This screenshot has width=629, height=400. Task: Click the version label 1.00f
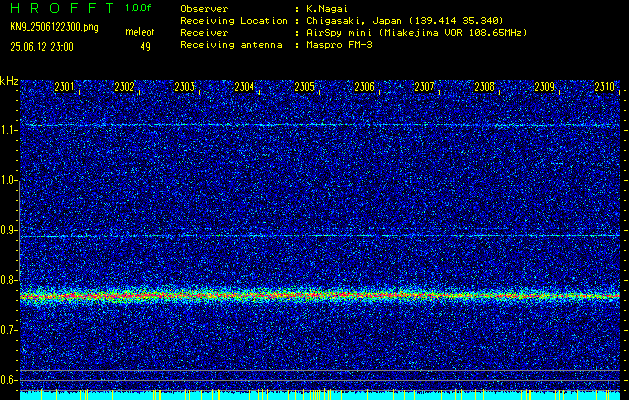138,8
